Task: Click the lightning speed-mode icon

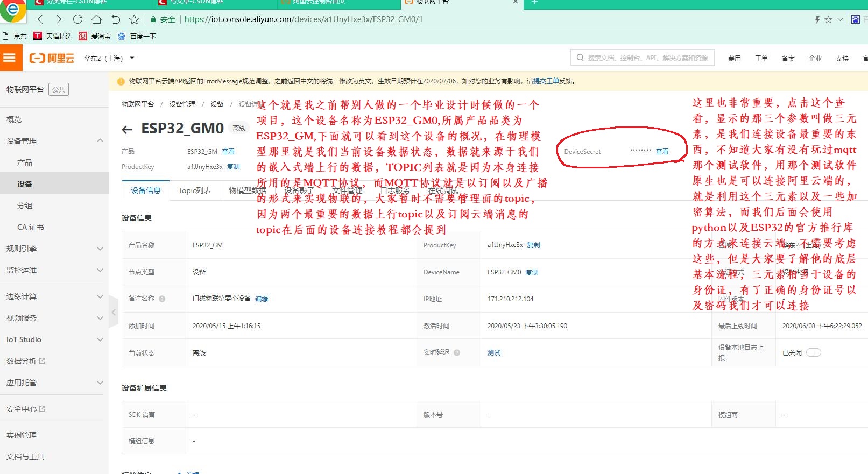Action: [x=817, y=19]
